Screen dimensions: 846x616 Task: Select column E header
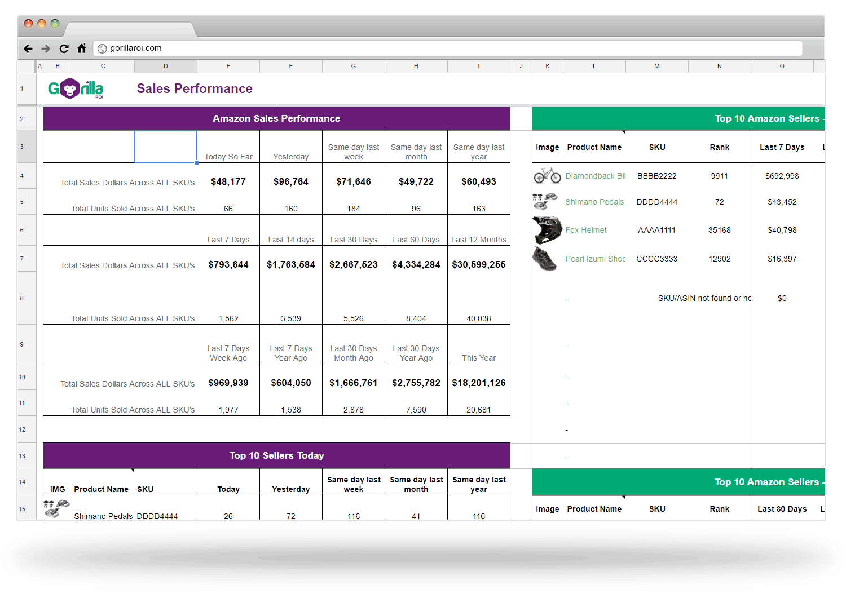(228, 67)
